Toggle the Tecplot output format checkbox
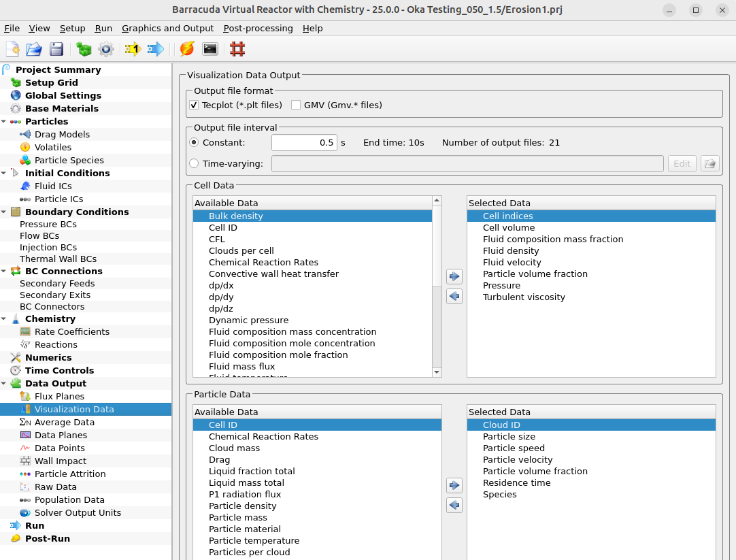736x560 pixels. pyautogui.click(x=194, y=105)
